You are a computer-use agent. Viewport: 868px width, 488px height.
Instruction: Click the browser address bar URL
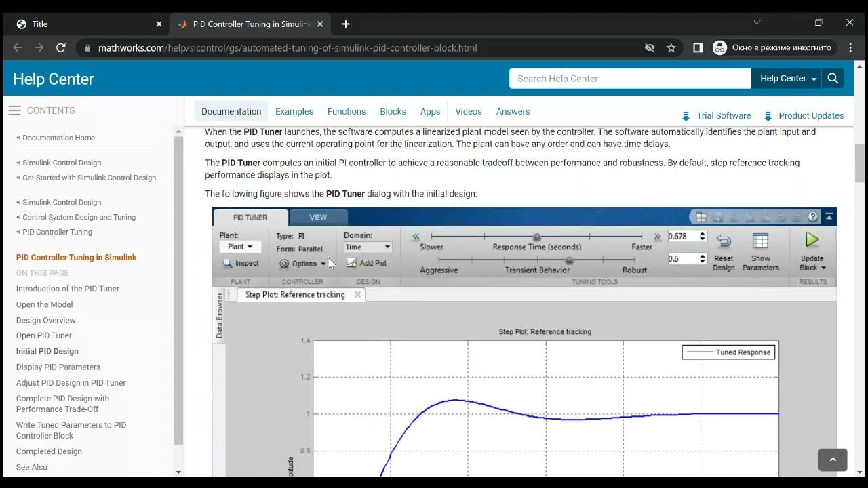point(288,48)
